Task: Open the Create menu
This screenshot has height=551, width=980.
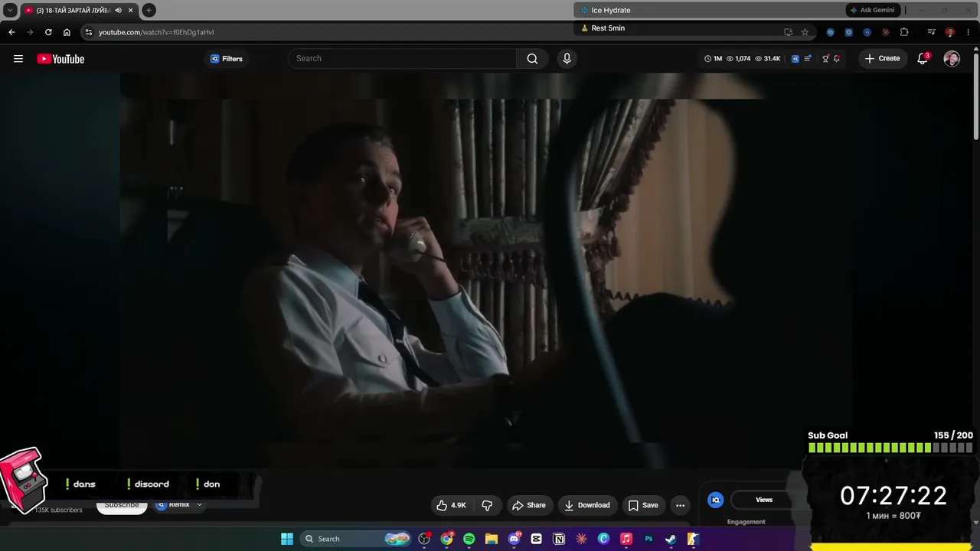Action: tap(882, 59)
